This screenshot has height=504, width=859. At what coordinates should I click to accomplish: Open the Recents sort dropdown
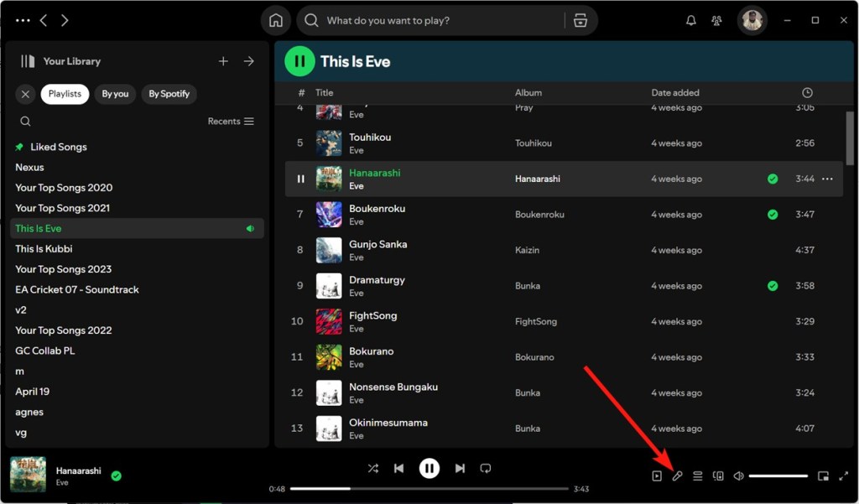[230, 121]
